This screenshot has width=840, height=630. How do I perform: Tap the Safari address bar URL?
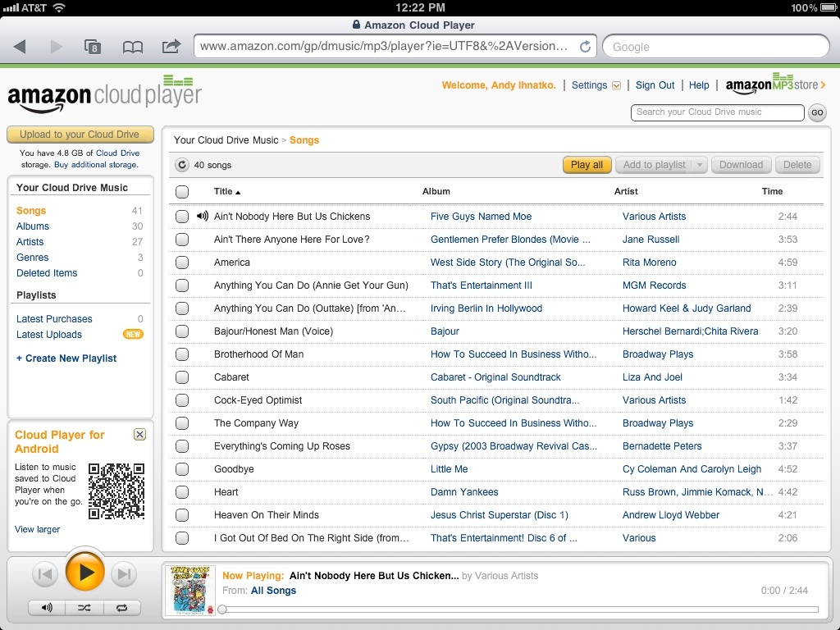[x=384, y=46]
